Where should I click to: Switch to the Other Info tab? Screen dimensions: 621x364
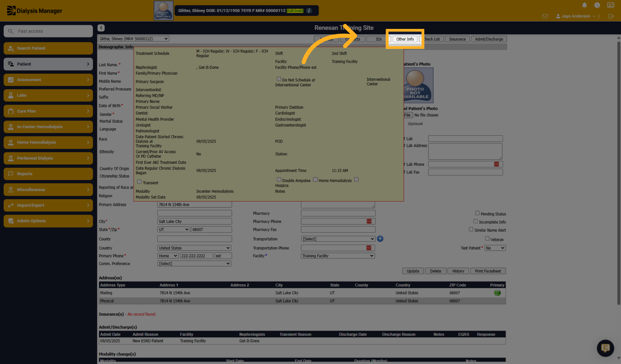[x=405, y=39]
